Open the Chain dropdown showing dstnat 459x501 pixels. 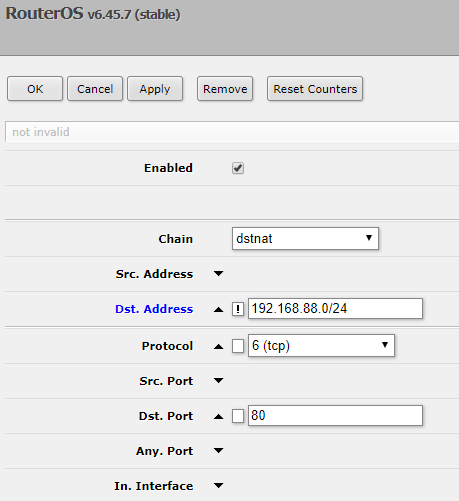305,239
